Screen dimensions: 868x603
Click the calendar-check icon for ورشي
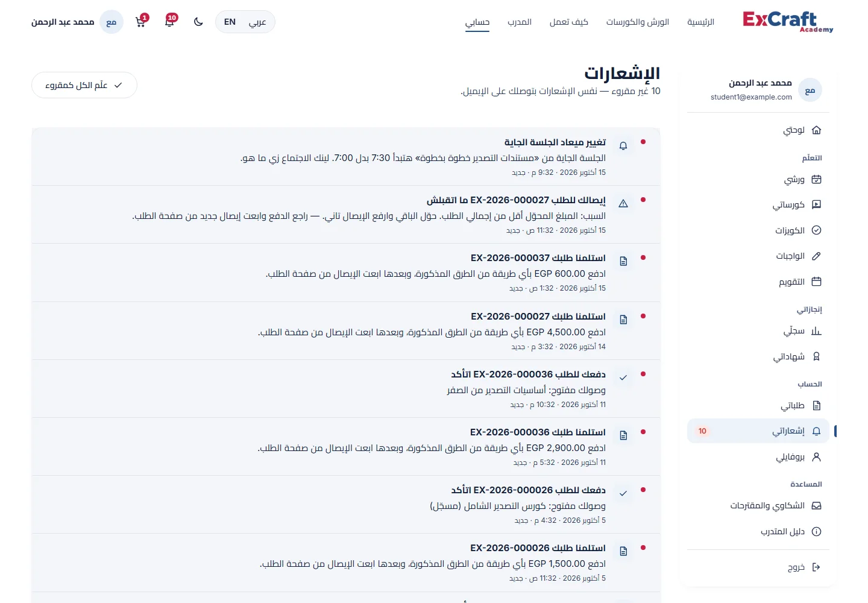point(817,179)
